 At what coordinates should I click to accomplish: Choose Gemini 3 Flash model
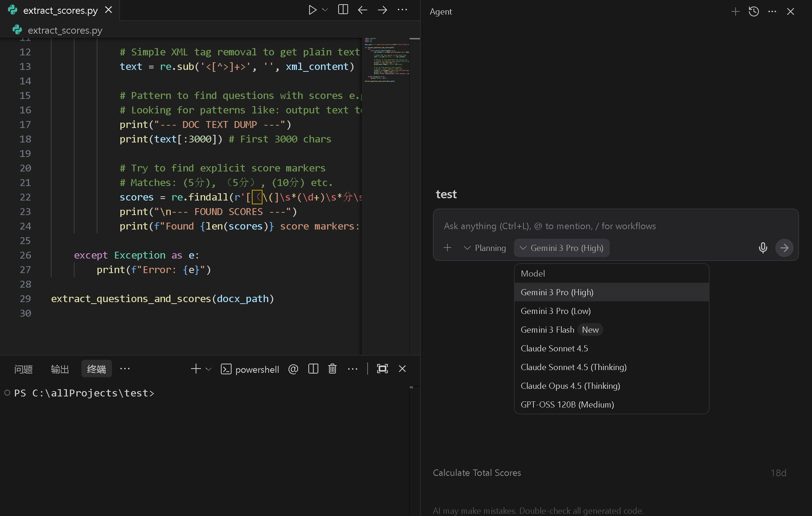547,330
